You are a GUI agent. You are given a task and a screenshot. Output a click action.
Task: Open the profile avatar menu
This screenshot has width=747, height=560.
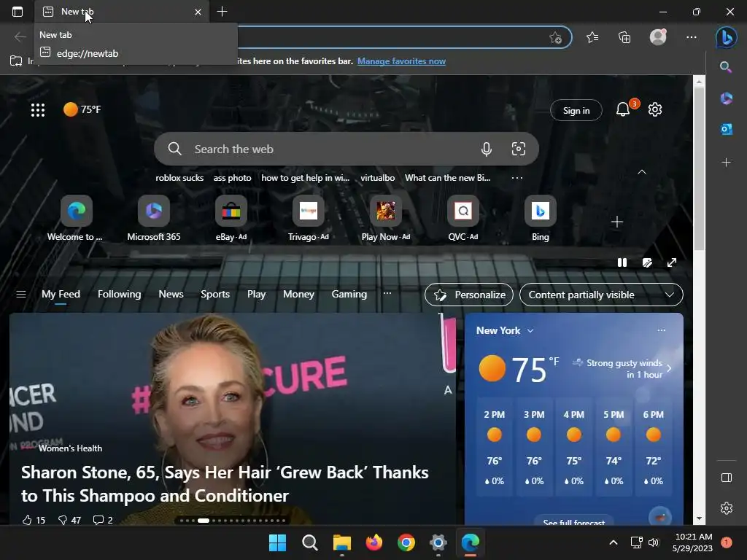coord(658,37)
